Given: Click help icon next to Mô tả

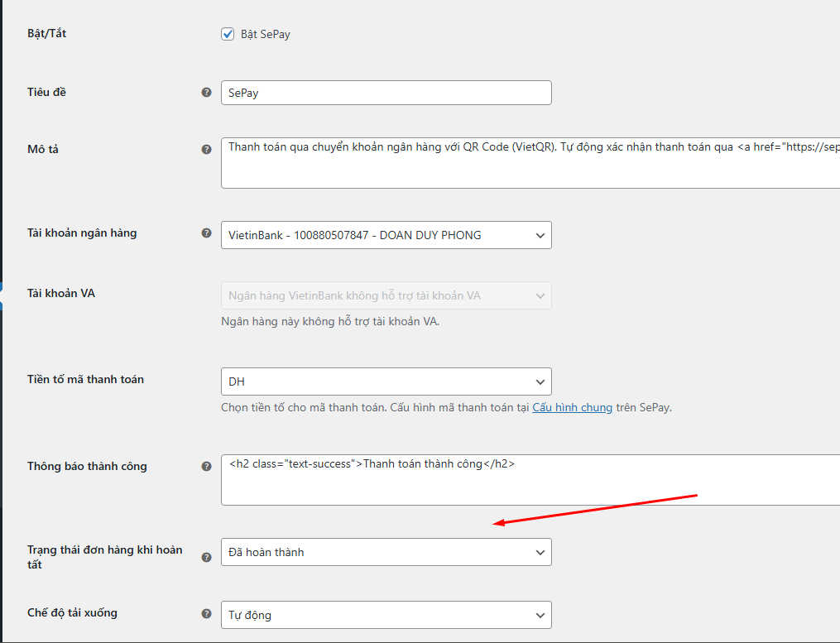Looking at the screenshot, I should [x=206, y=150].
